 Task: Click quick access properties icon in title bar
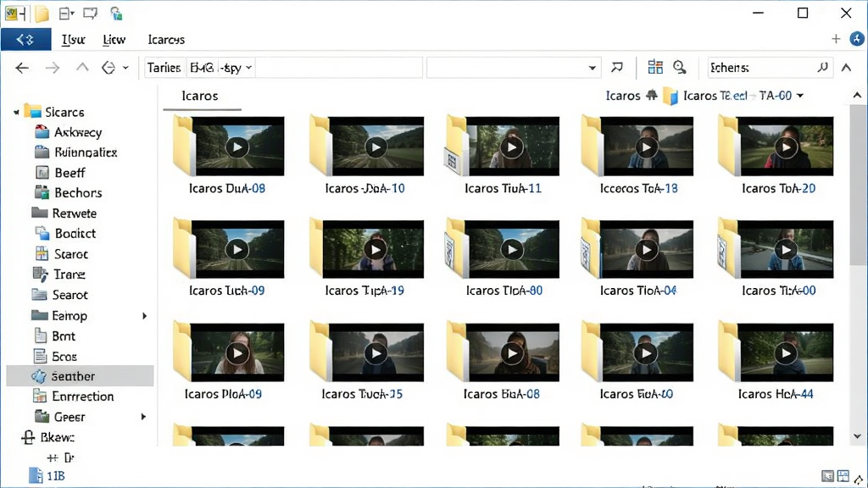[x=66, y=14]
